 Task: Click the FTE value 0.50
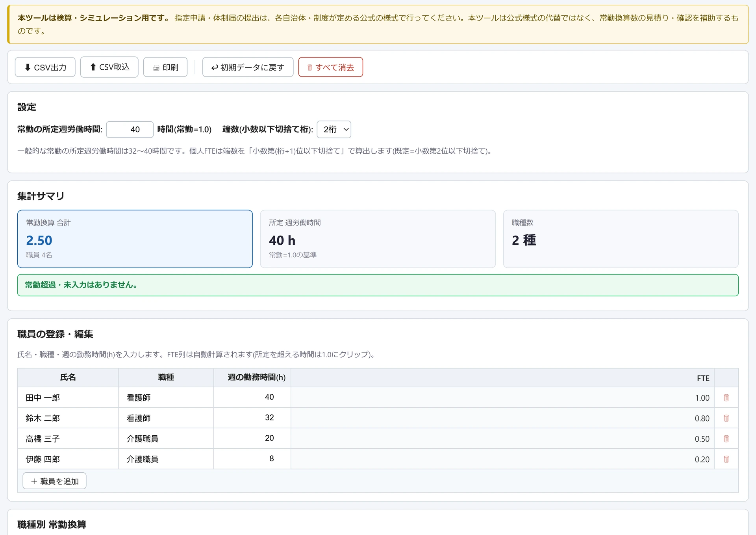click(702, 439)
